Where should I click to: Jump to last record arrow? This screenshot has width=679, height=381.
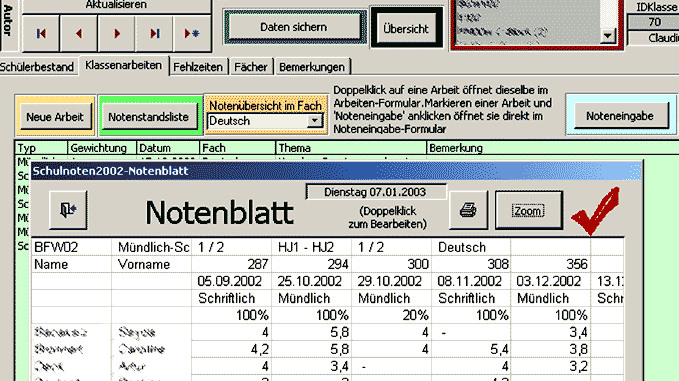155,33
